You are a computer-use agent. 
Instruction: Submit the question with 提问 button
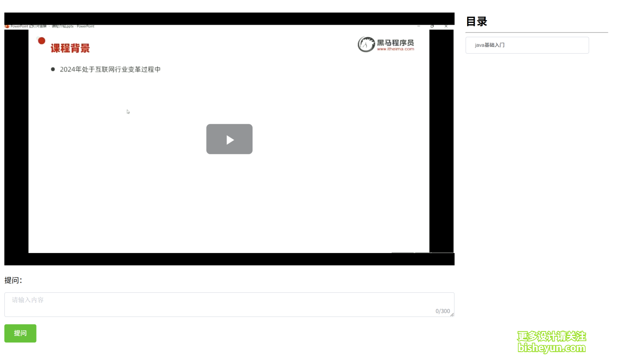point(20,333)
